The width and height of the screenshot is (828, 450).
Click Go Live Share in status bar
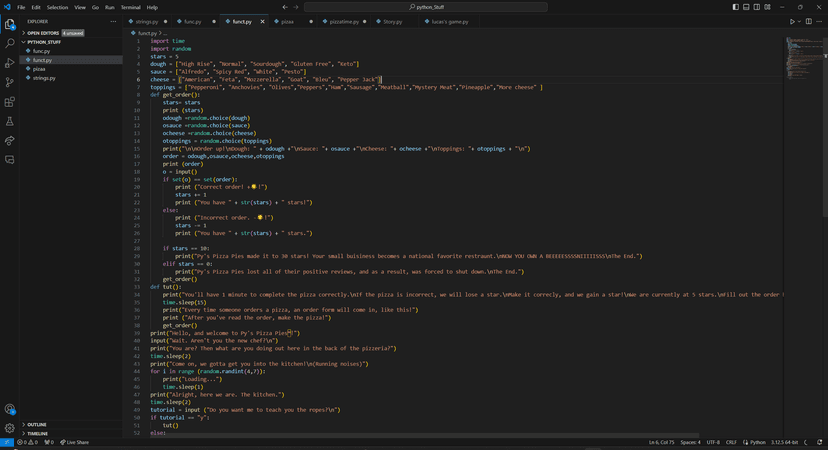point(75,442)
